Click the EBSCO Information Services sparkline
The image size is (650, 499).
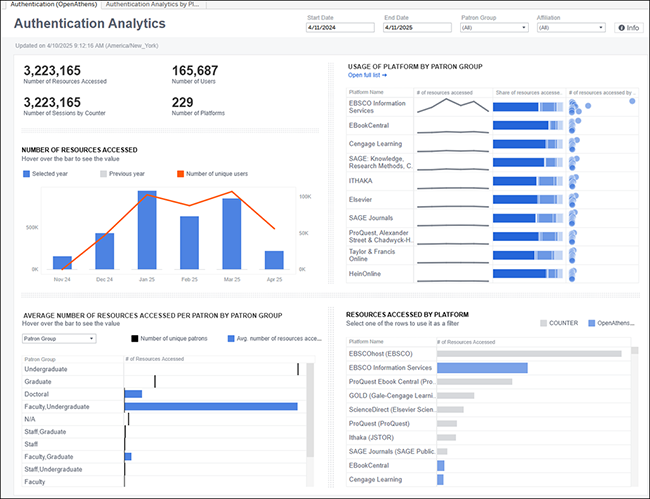point(453,106)
